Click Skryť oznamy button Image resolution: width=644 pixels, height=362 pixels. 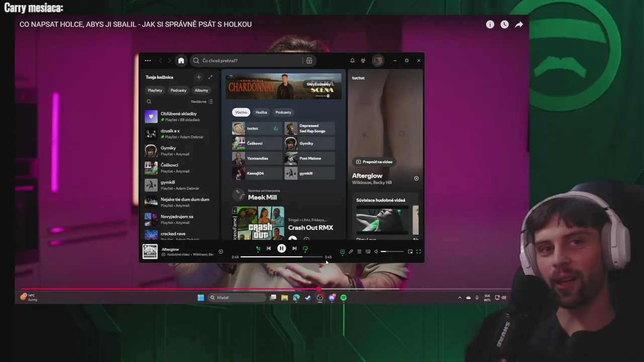coord(318,84)
